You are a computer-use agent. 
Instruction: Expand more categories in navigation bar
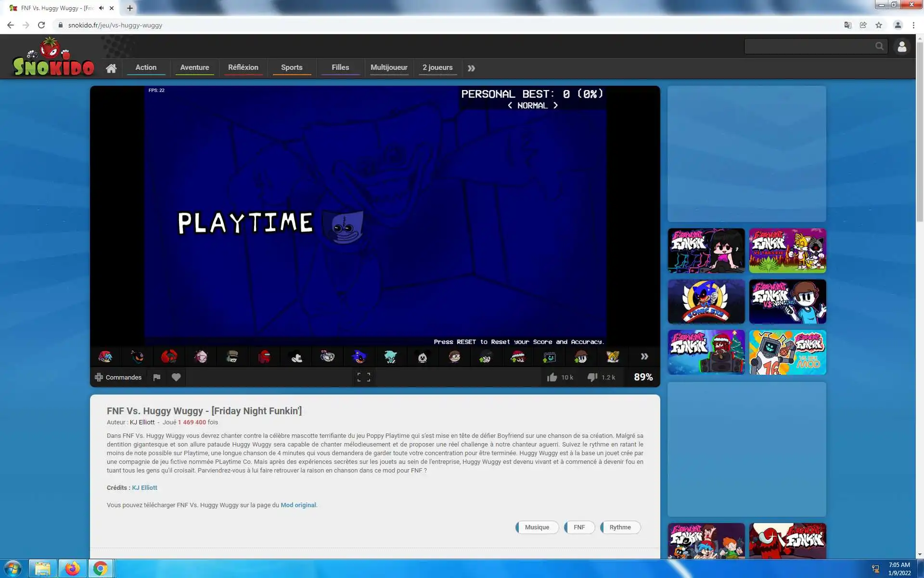[471, 68]
